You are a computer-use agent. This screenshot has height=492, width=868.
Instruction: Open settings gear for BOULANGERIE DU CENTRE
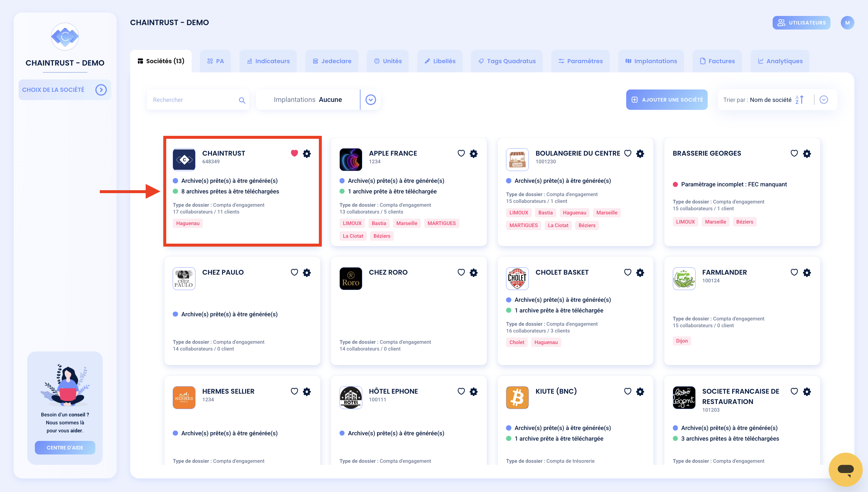coord(640,153)
